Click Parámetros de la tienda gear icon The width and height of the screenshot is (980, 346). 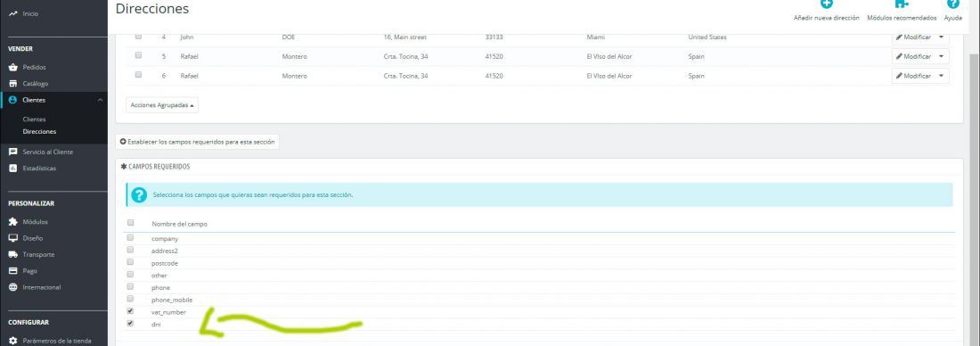pos(13,341)
